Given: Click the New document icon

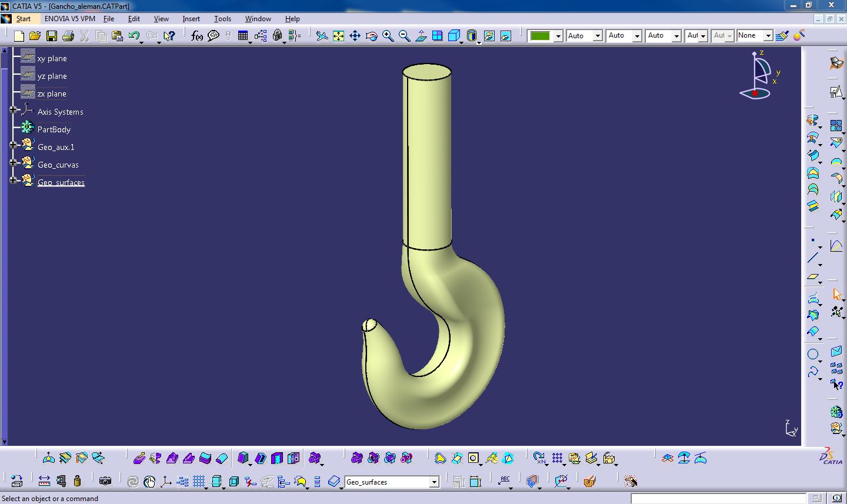Looking at the screenshot, I should coord(19,36).
